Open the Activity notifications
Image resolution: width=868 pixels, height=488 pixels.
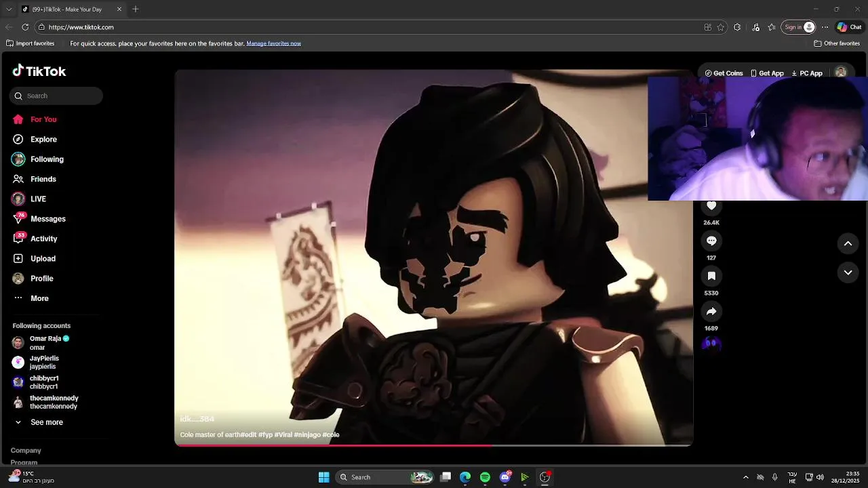pos(35,239)
